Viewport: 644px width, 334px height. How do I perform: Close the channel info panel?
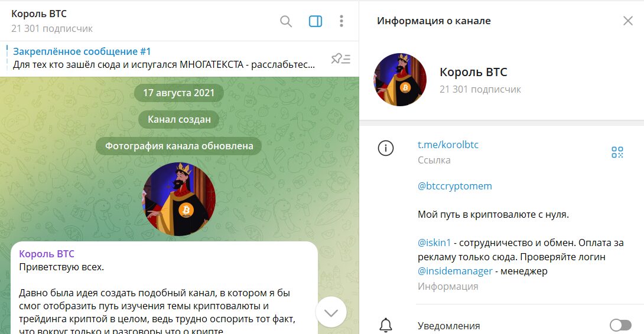point(628,21)
